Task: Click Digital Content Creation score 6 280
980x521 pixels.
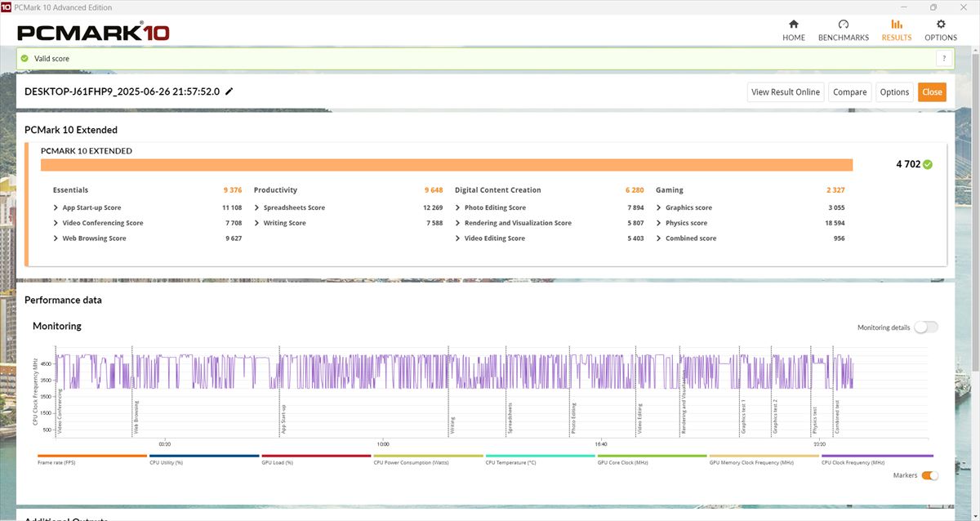Action: pyautogui.click(x=635, y=190)
